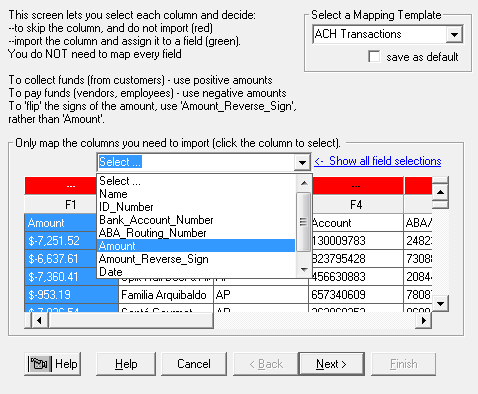Click the field list scroll down arrow
Screen dimensions: 478x394
[x=304, y=269]
